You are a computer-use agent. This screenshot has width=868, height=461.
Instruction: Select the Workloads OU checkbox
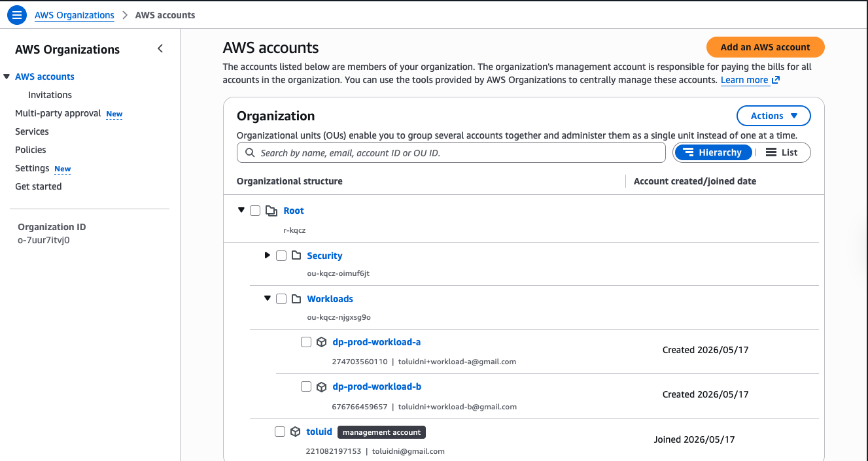(x=281, y=299)
